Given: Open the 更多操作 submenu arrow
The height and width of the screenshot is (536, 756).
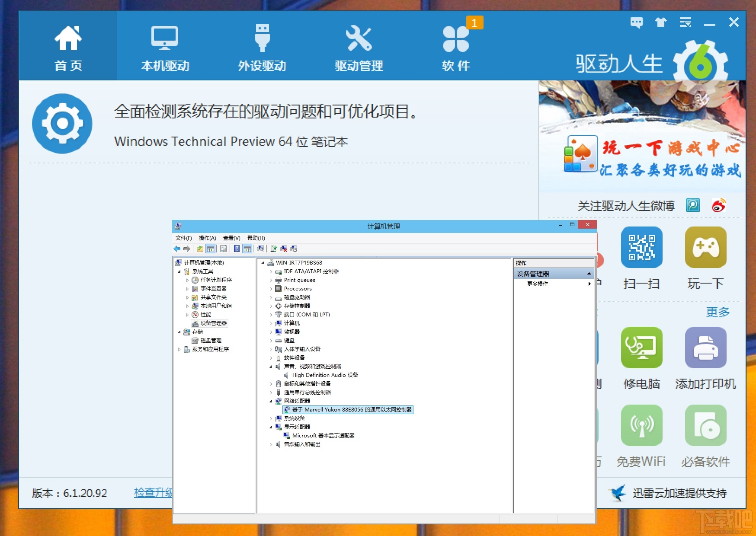Looking at the screenshot, I should click(589, 284).
